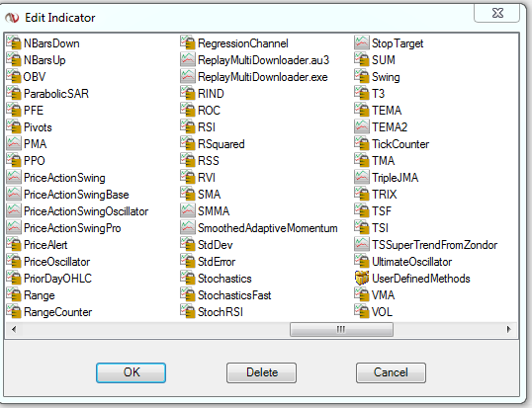The width and height of the screenshot is (532, 408).
Task: Click the icon beside TSSuperTrendFromZondor
Action: coord(362,245)
